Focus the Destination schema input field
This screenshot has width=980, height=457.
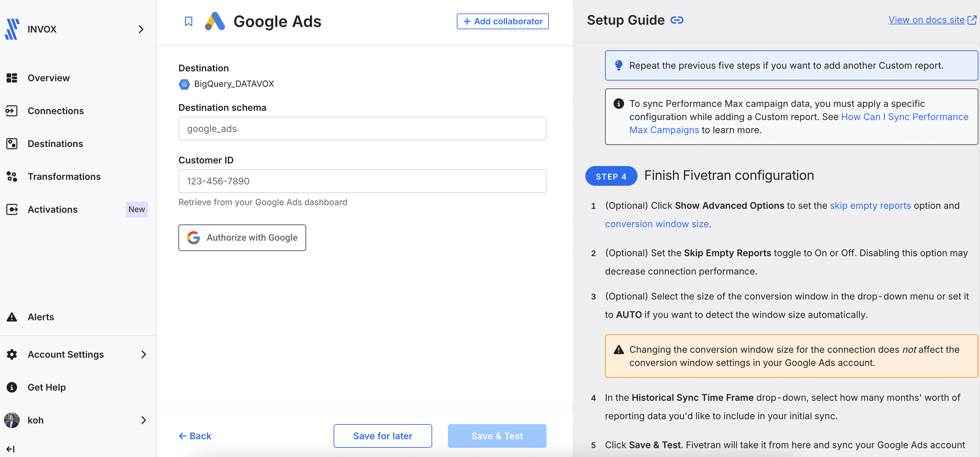(362, 129)
